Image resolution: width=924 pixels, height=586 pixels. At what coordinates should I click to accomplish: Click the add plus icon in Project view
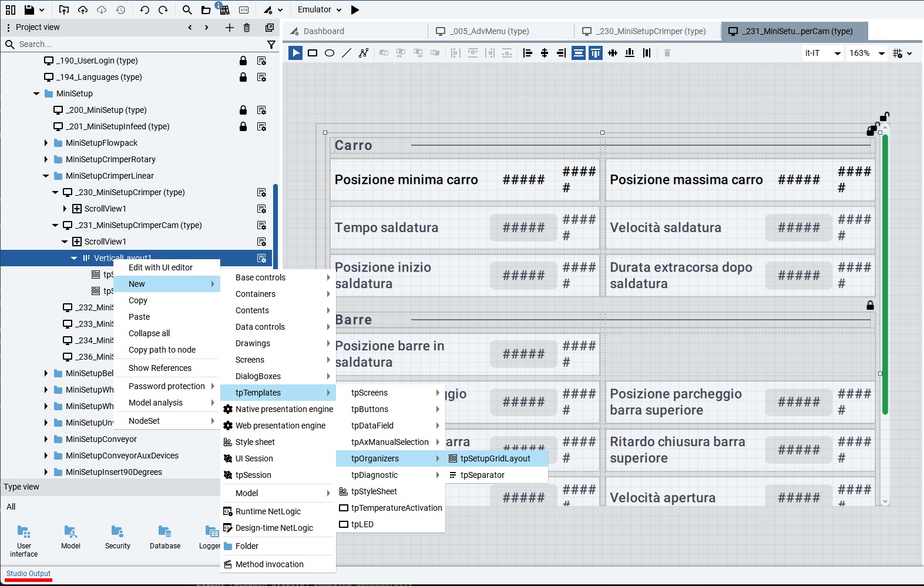(x=229, y=28)
